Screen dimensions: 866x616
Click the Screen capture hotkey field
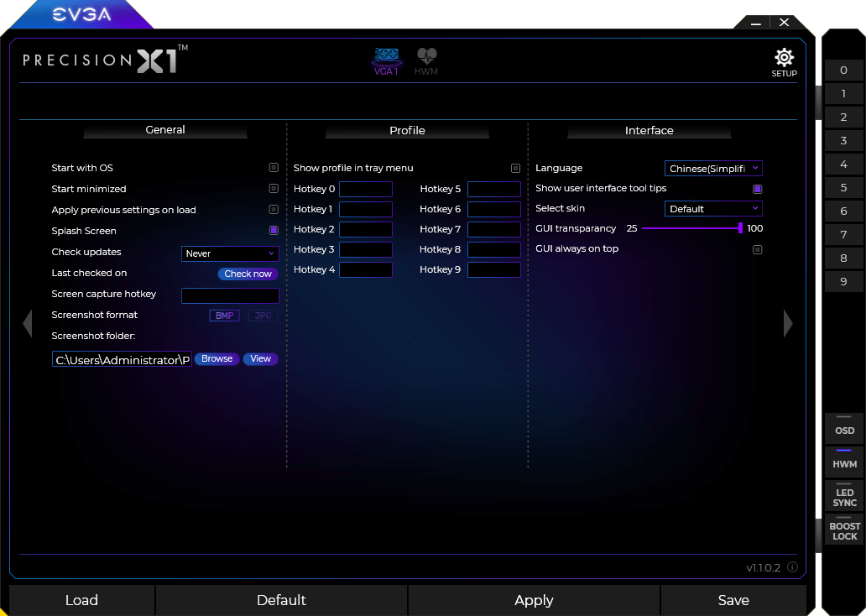(230, 295)
